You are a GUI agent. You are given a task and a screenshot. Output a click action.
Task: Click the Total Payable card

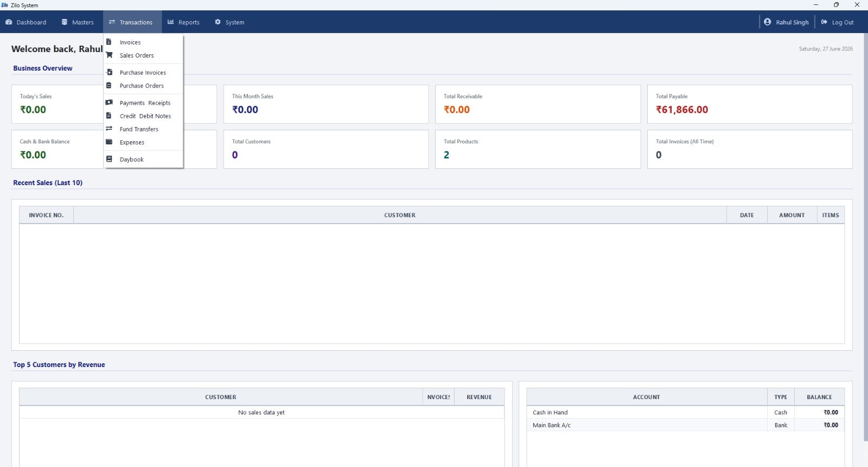click(x=750, y=104)
